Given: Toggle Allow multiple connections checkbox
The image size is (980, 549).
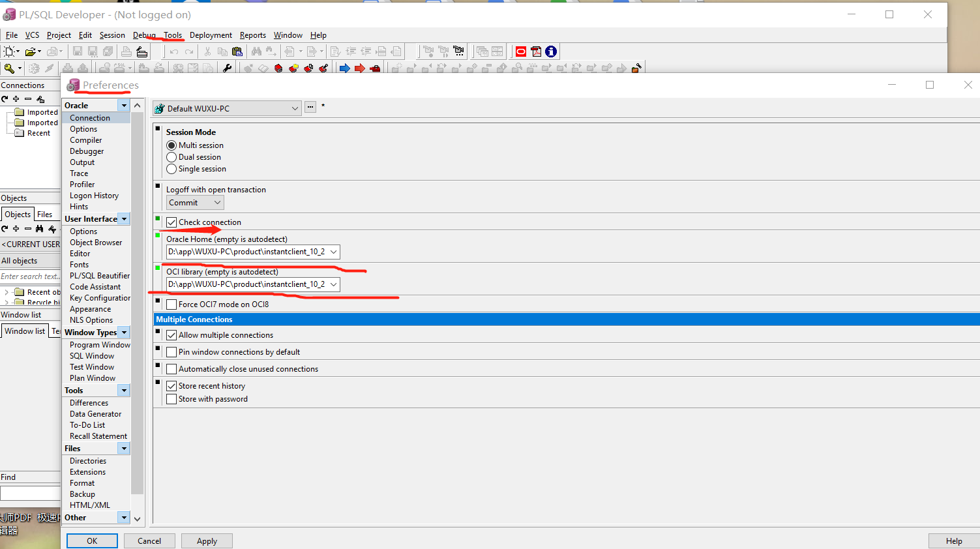Looking at the screenshot, I should click(x=171, y=335).
